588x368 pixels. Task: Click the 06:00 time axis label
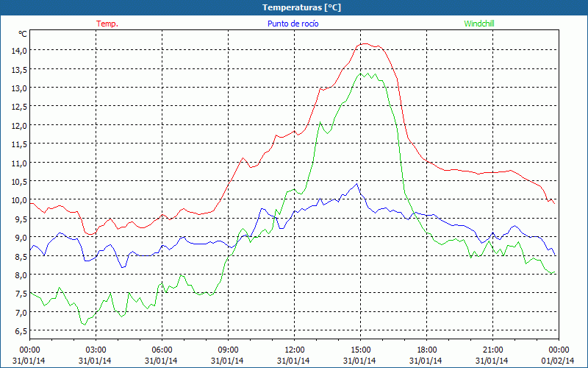162,350
